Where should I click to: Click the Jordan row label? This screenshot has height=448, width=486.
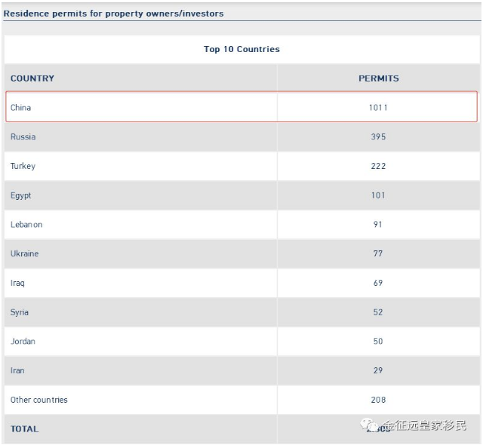coord(23,341)
